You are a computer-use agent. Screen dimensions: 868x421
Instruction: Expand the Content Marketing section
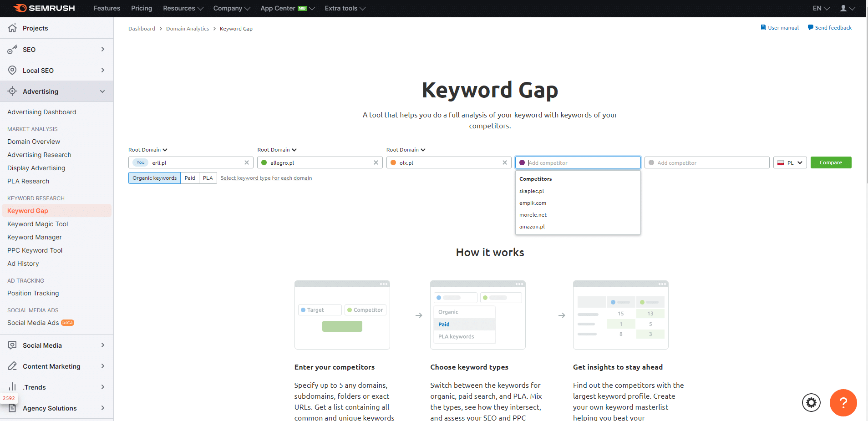pos(103,366)
